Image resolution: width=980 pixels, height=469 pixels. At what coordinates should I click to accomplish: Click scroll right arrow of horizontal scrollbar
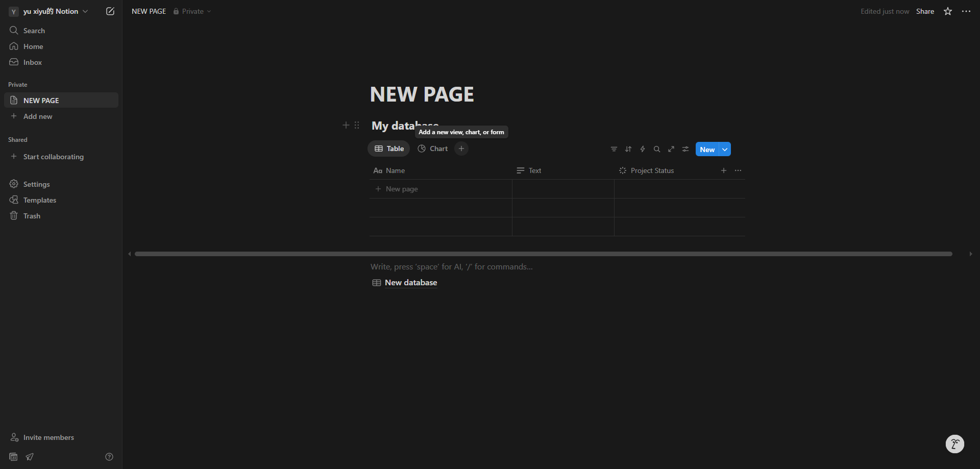[x=971, y=254]
